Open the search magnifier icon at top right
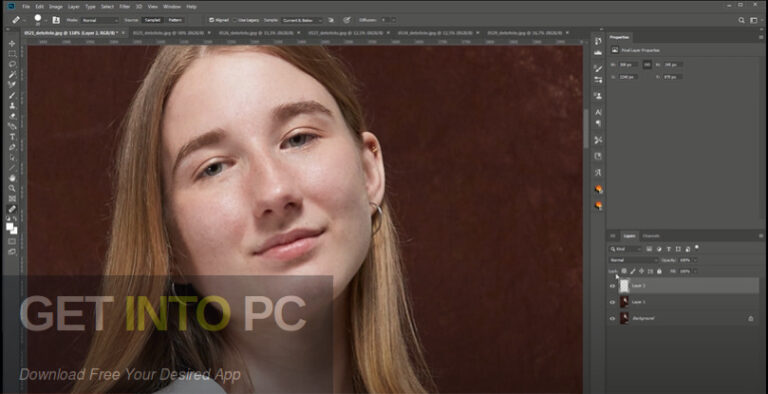 (x=741, y=20)
